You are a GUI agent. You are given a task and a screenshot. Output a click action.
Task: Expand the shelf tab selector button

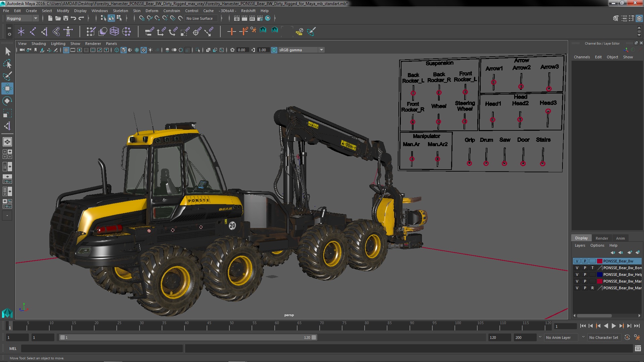9,28
